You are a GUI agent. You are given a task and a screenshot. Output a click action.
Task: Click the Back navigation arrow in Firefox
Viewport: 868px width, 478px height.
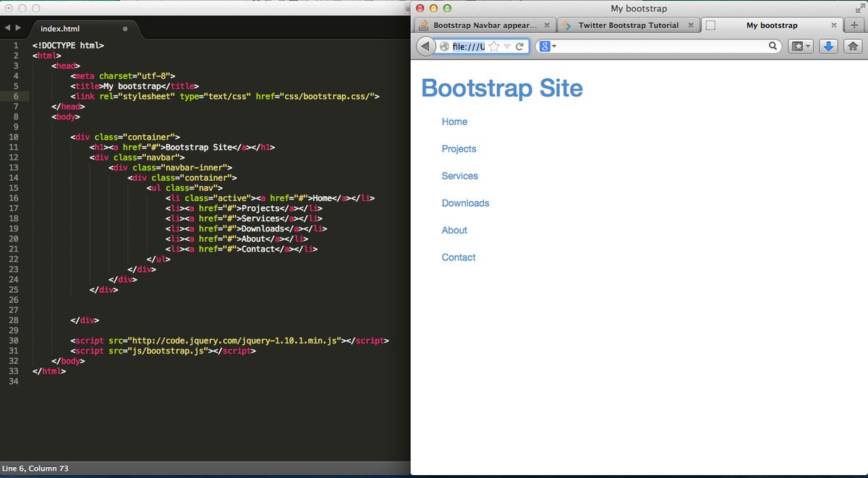[x=425, y=46]
